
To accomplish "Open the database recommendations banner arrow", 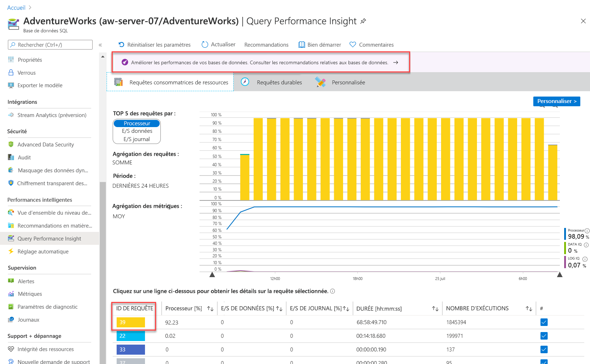I will pos(395,62).
